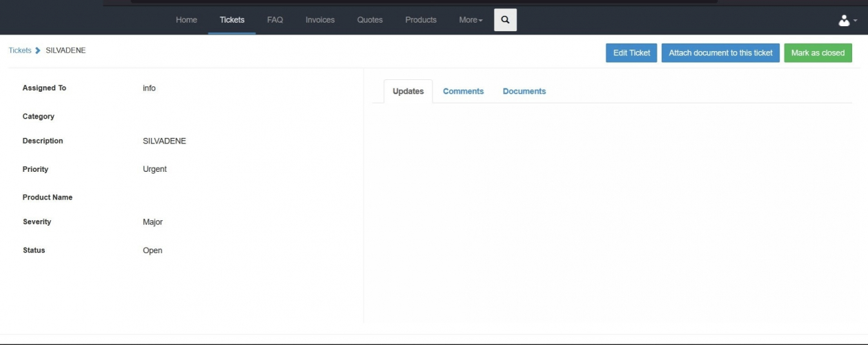Screen dimensions: 868x345
Task: Follow the Tickets breadcrumb link
Action: (x=20, y=50)
